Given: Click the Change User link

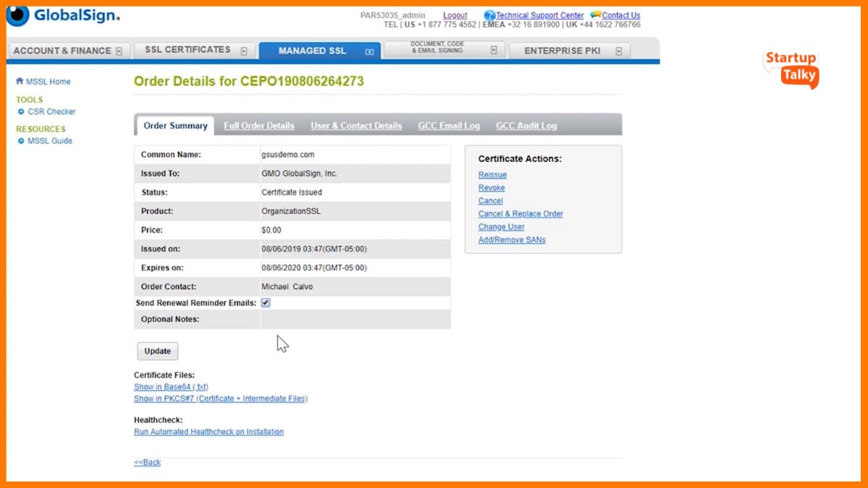Looking at the screenshot, I should point(501,227).
